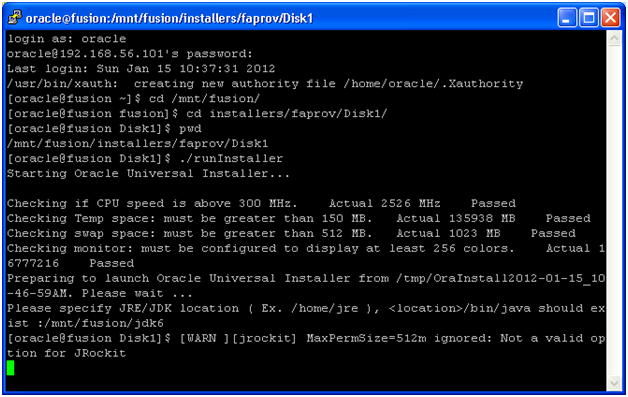This screenshot has height=397, width=628.
Task: Click 'Passed' on the CPU speed line
Action: point(493,204)
